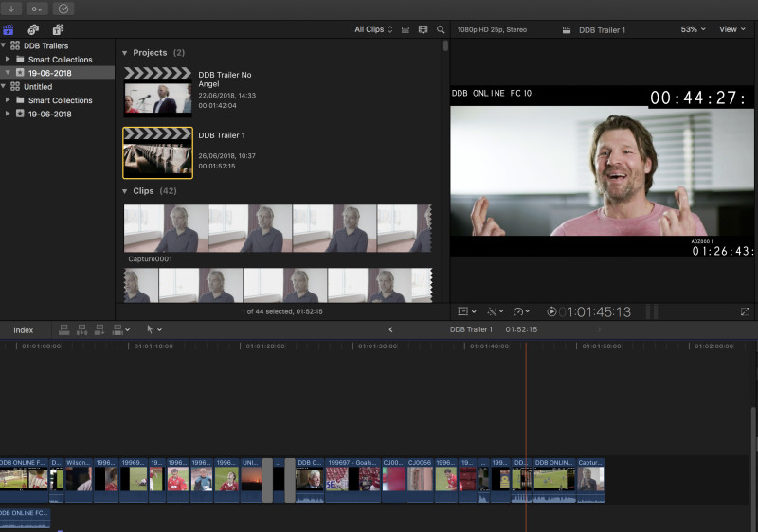The image size is (758, 532).
Task: Select the Wilson... clip in timeline
Action: (79, 480)
